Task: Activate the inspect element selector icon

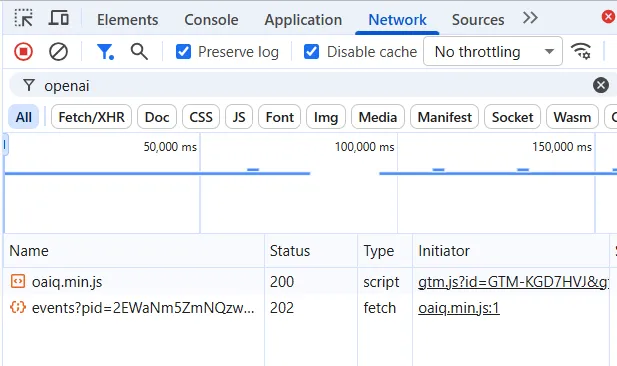Action: (24, 18)
